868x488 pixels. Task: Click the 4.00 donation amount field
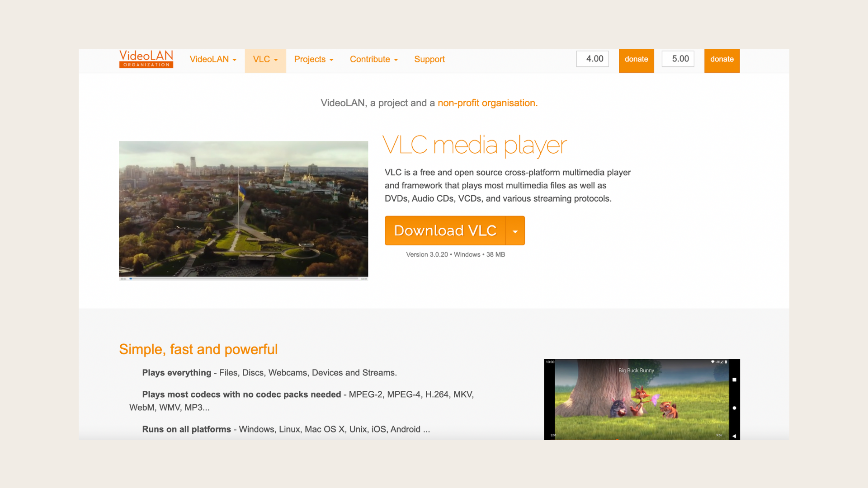pyautogui.click(x=592, y=59)
